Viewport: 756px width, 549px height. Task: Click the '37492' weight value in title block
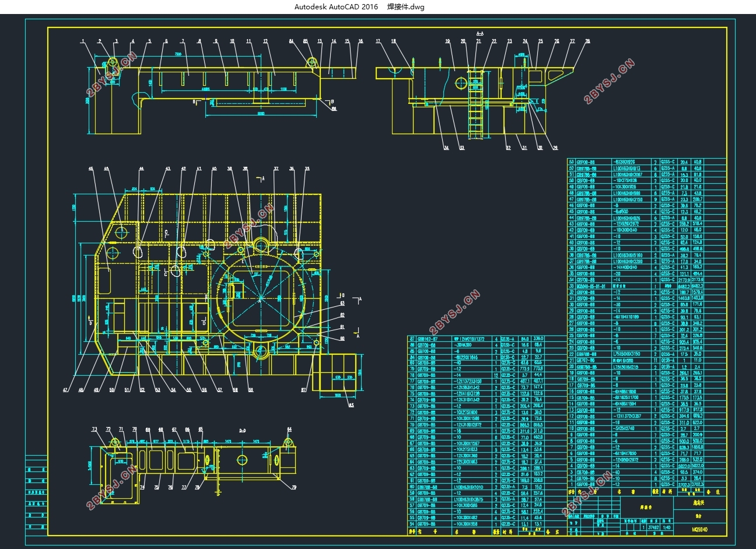point(653,527)
